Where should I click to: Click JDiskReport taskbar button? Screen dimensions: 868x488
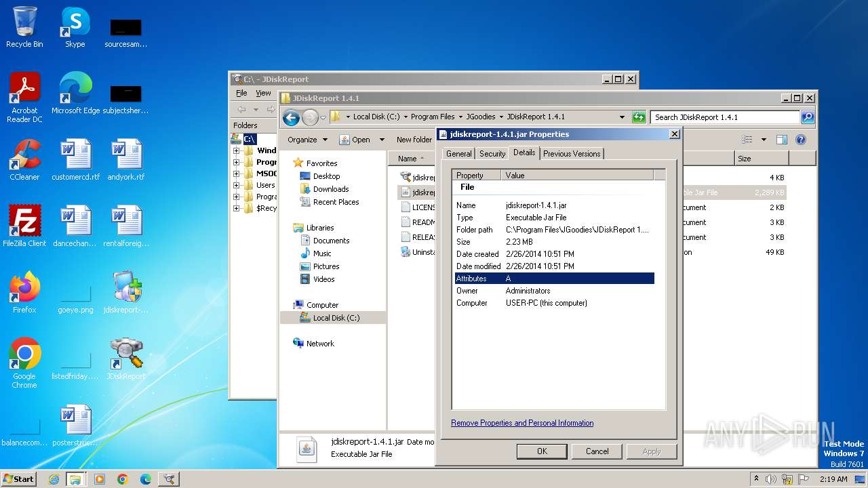click(x=169, y=479)
